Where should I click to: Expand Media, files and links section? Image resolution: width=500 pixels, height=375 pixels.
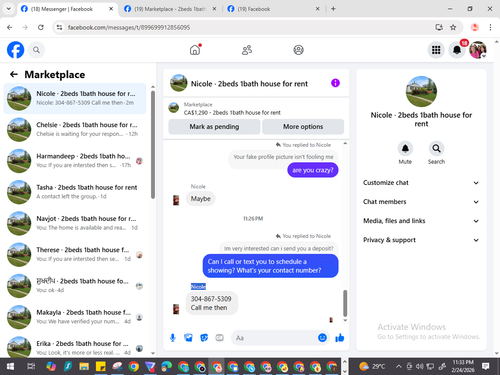pyautogui.click(x=421, y=221)
